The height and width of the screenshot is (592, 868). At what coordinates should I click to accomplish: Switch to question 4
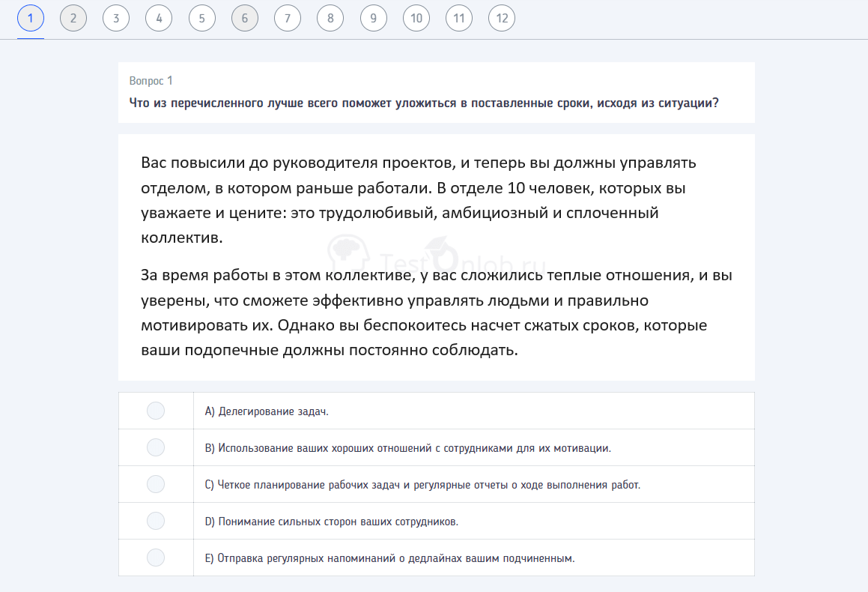(159, 17)
